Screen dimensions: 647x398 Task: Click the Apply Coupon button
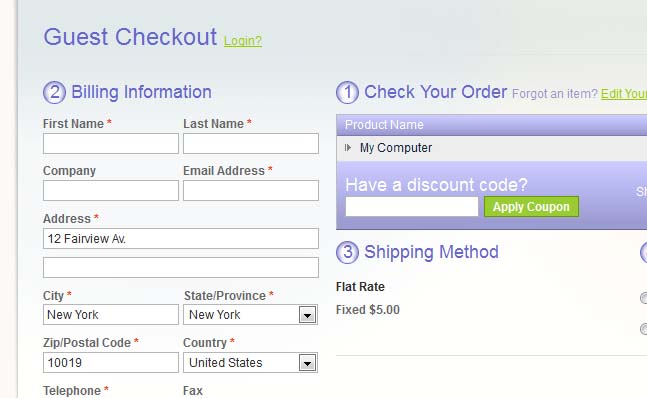pos(531,207)
